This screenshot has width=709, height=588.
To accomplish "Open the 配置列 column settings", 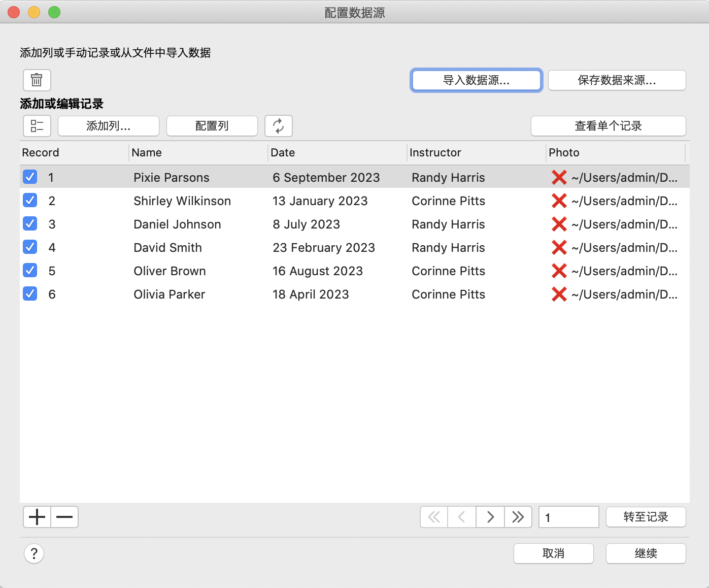I will coord(212,126).
